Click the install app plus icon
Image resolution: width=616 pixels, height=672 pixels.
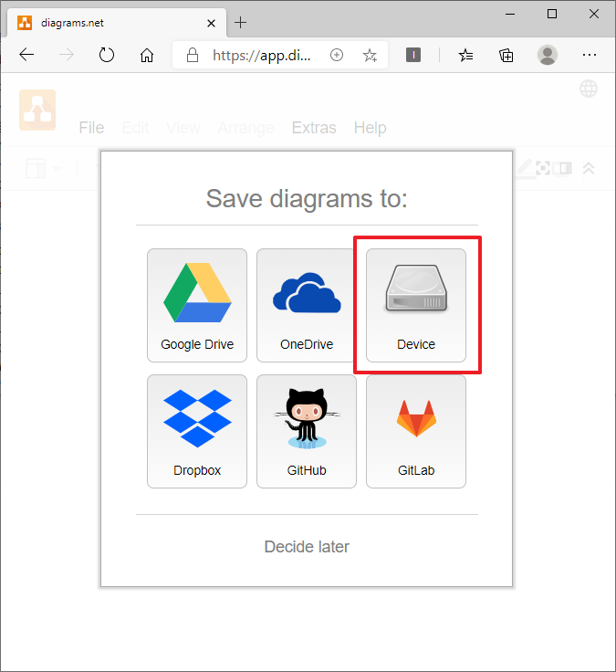(337, 55)
